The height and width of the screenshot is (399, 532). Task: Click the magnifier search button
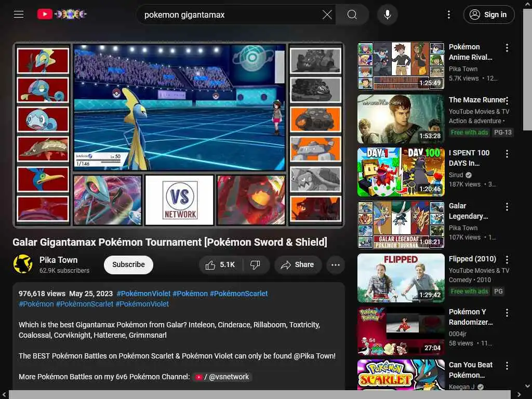(352, 15)
